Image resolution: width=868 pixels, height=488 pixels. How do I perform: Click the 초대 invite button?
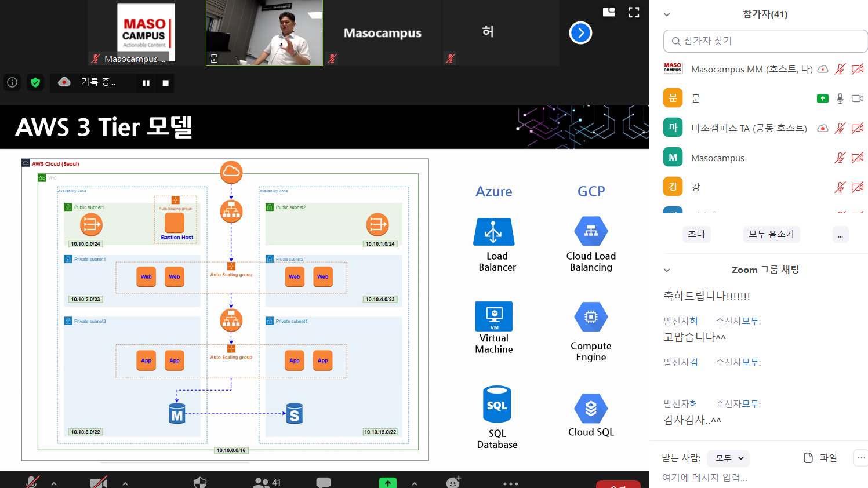pos(696,234)
